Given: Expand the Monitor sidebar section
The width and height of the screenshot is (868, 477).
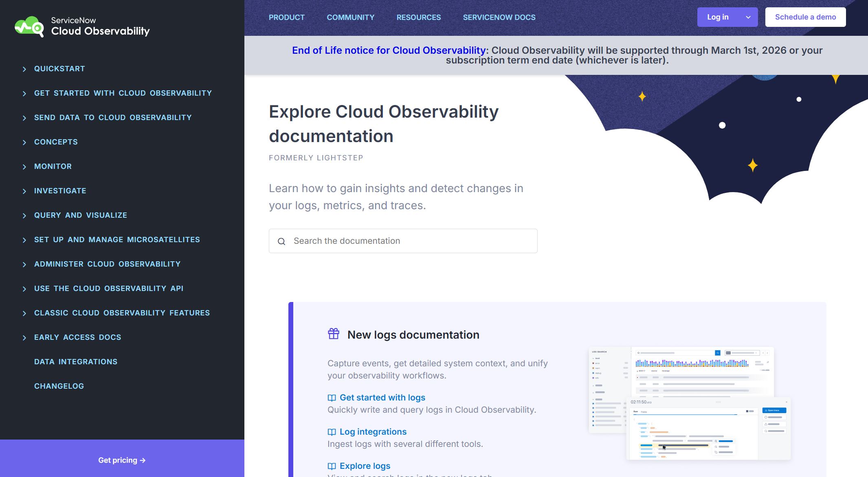Looking at the screenshot, I should pyautogui.click(x=24, y=167).
